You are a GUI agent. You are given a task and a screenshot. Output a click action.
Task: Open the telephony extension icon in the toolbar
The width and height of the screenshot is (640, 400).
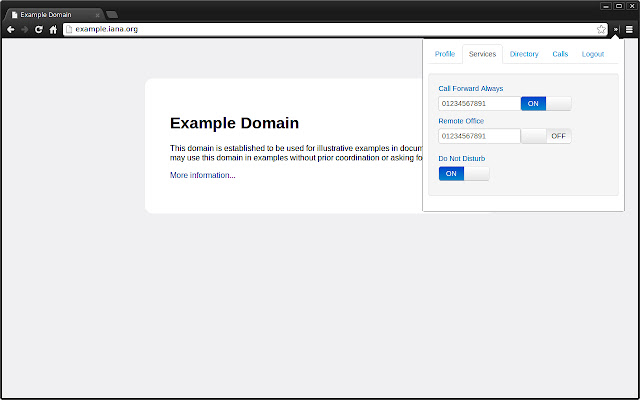616,29
